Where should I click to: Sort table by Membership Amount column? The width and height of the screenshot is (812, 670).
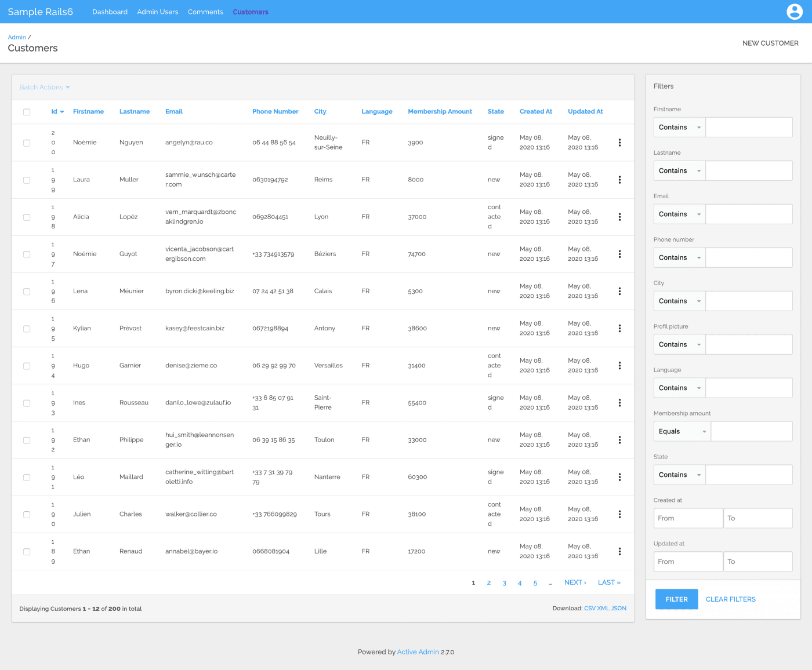[440, 112]
